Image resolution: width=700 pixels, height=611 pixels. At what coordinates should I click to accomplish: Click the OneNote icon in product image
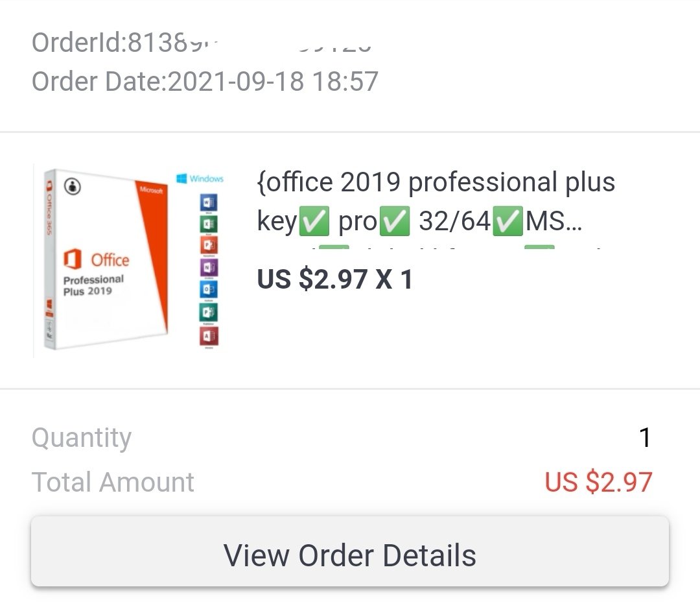[209, 267]
